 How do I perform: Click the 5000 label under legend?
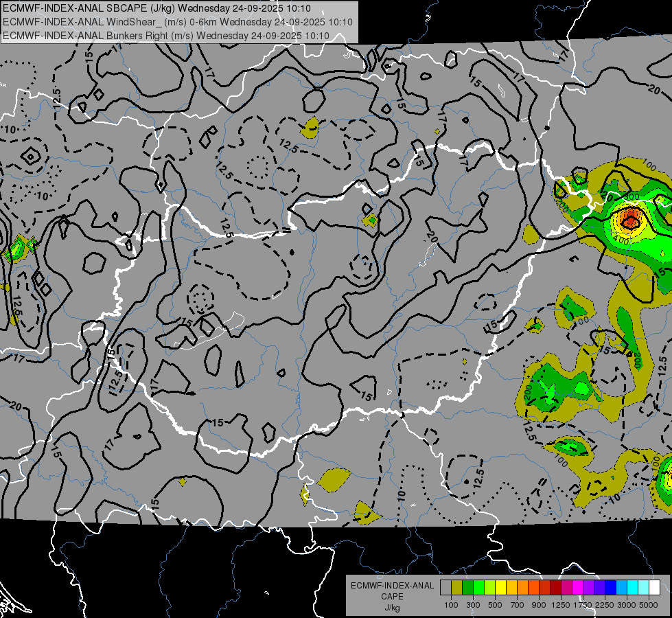tap(649, 605)
